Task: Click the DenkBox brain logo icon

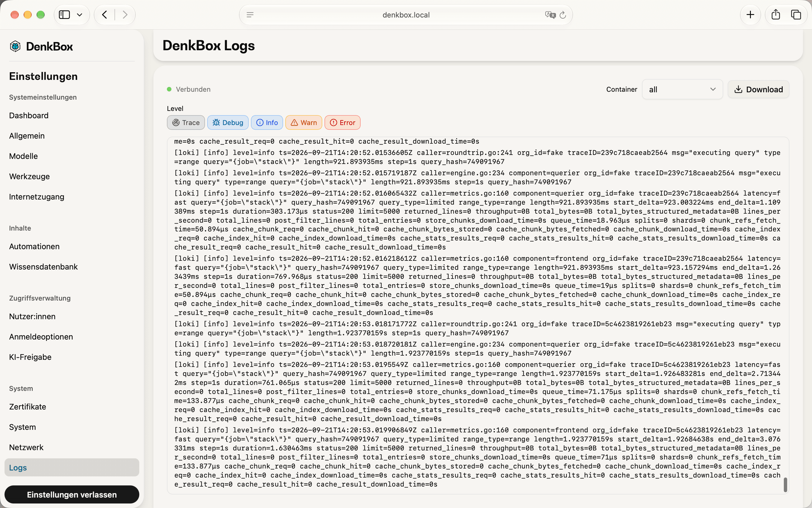Action: (15, 46)
